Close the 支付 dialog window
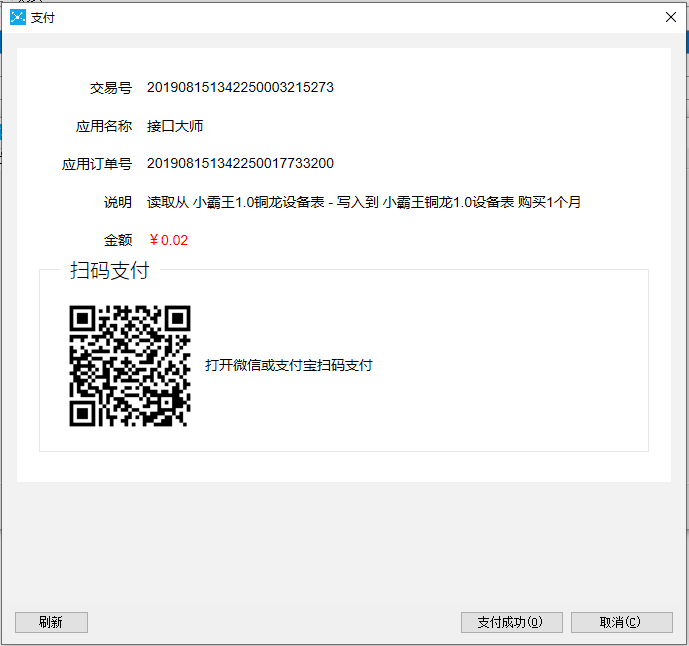Image resolution: width=689 pixels, height=646 pixels. click(x=670, y=17)
